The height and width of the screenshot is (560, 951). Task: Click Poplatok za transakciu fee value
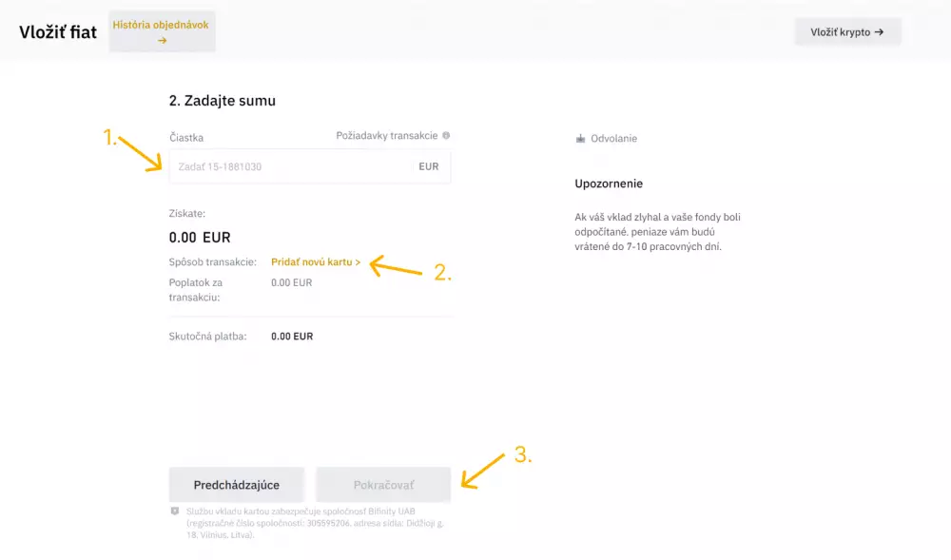[291, 282]
